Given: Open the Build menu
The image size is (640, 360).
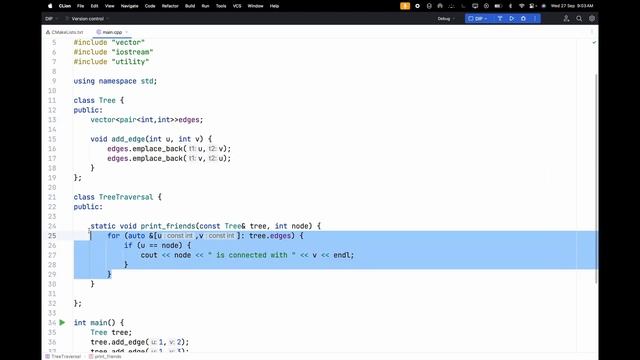Looking at the screenshot, I should (x=190, y=6).
